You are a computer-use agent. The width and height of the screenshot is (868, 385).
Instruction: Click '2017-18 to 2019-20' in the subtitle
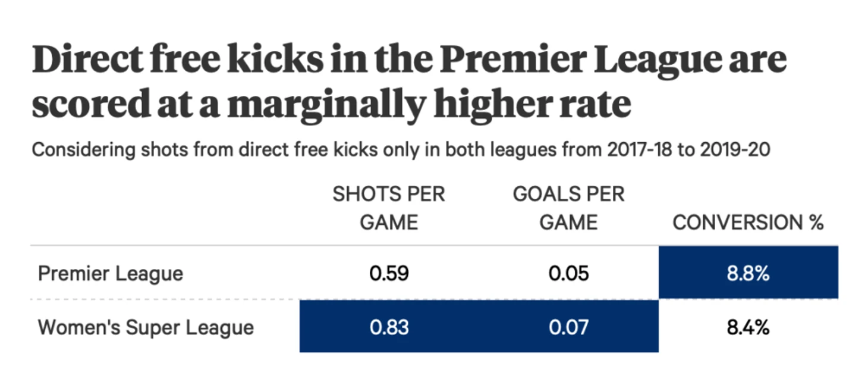(688, 149)
